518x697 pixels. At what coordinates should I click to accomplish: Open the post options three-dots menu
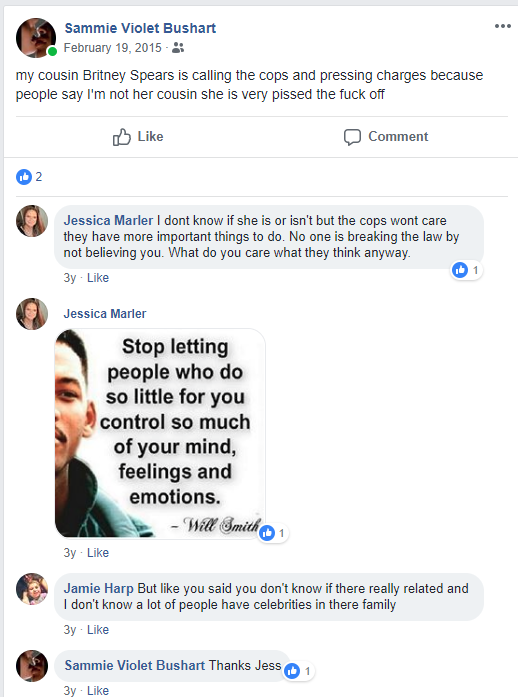point(502,26)
